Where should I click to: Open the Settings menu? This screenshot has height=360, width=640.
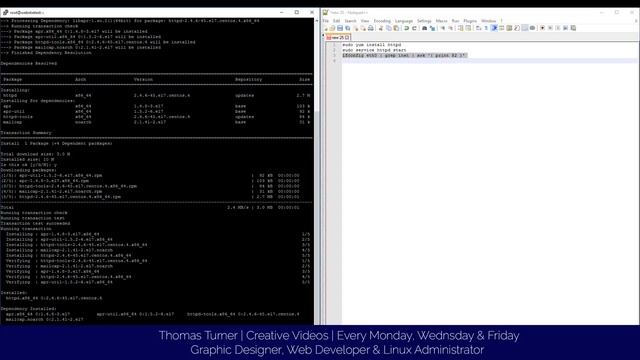click(424, 21)
